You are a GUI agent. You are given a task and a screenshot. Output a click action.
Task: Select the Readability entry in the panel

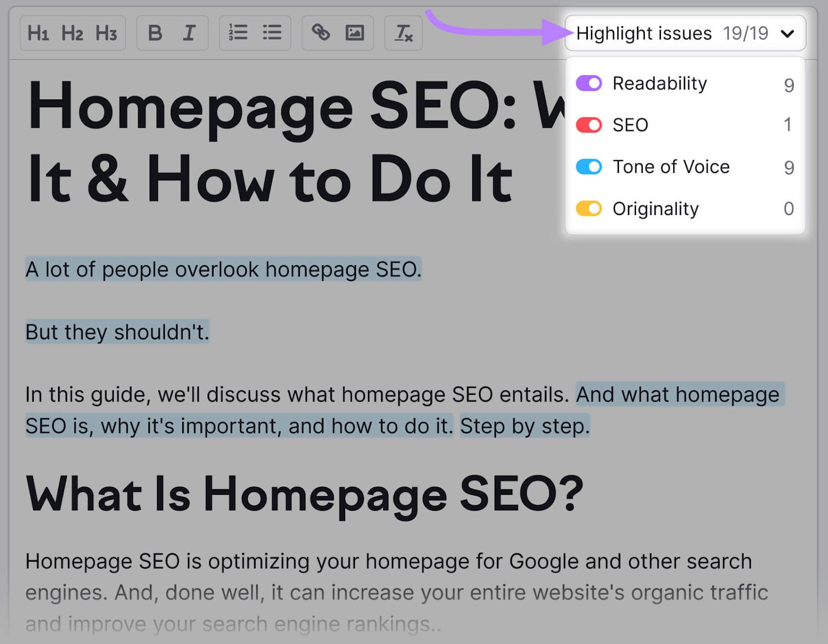click(659, 83)
